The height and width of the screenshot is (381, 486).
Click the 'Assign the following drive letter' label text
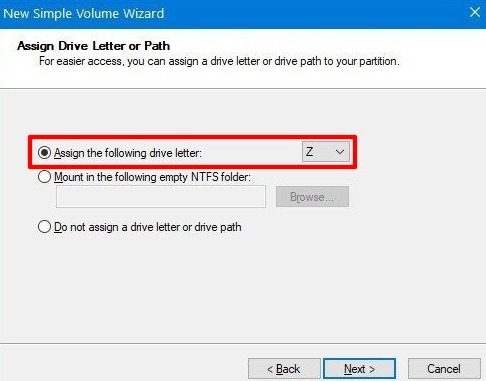[128, 153]
